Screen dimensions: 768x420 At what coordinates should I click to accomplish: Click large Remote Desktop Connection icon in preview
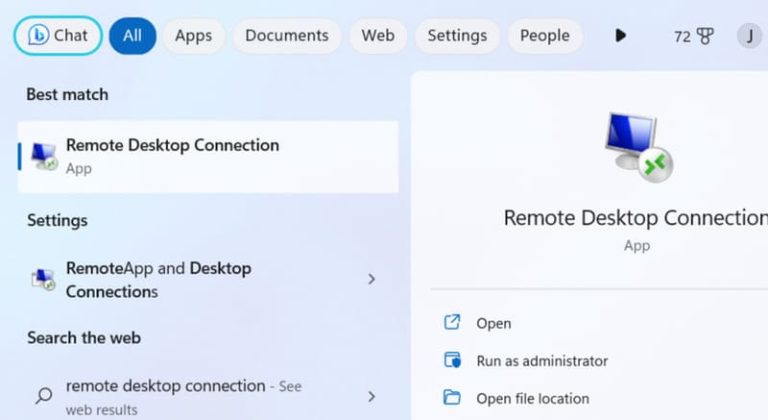(639, 147)
